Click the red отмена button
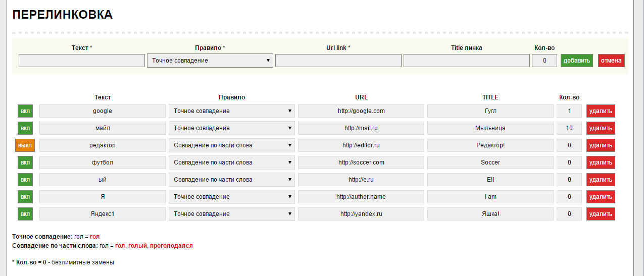 click(611, 61)
